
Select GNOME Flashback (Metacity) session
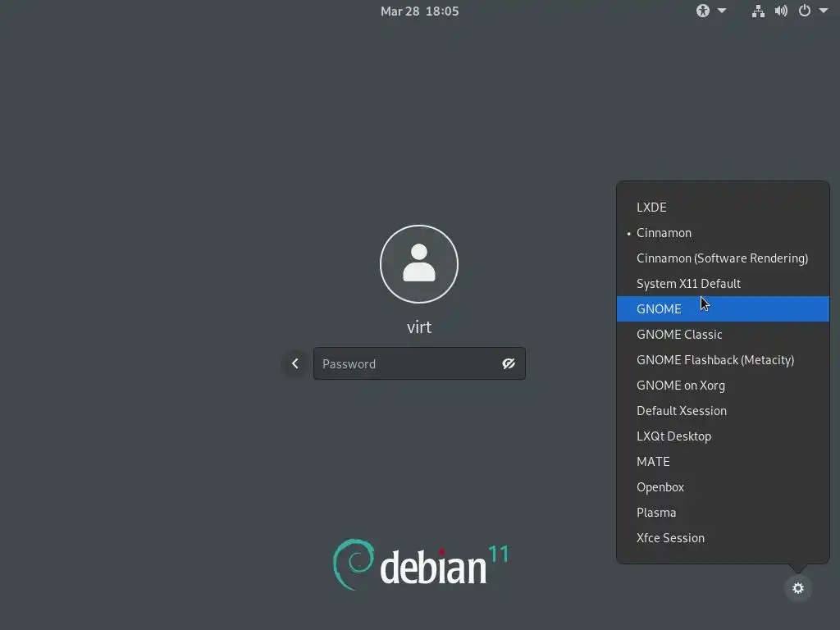(x=723, y=360)
